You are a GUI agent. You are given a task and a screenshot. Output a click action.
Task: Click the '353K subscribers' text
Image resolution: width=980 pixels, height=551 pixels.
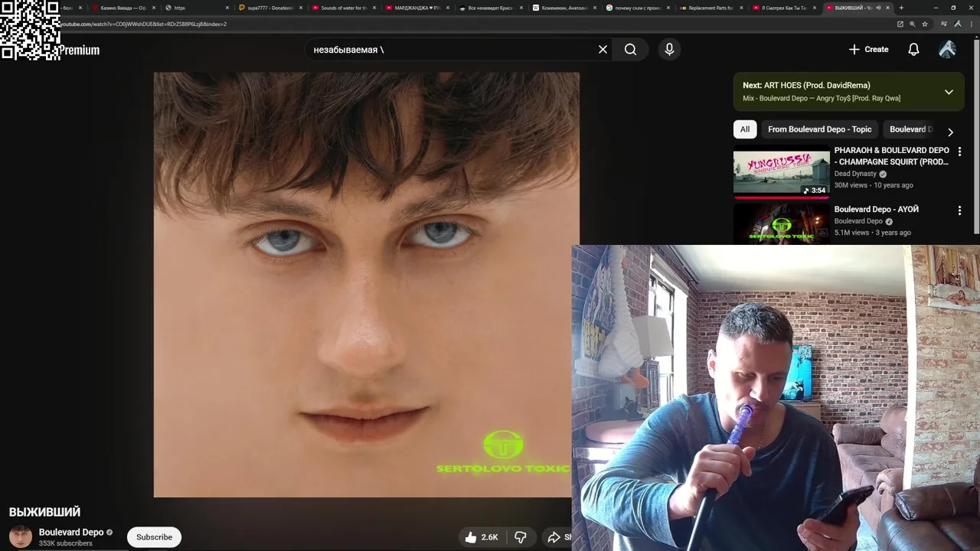pyautogui.click(x=66, y=543)
